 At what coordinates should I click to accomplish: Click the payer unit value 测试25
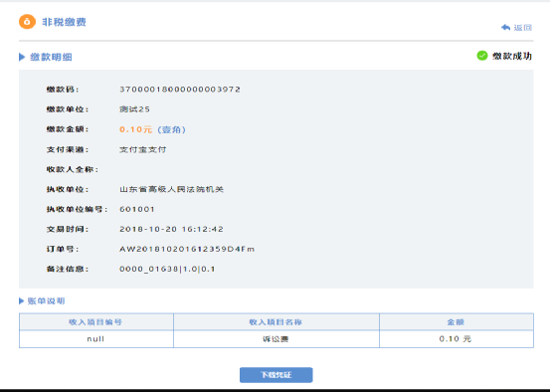134,109
